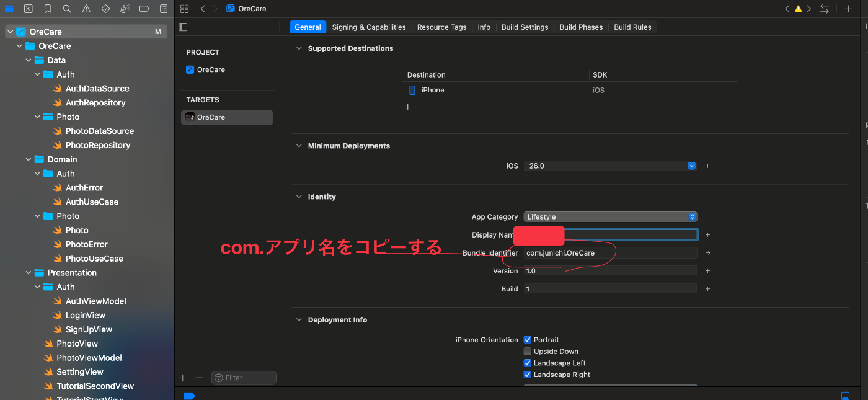Add a target with bottom plus button
The image size is (868, 400).
pos(183,378)
